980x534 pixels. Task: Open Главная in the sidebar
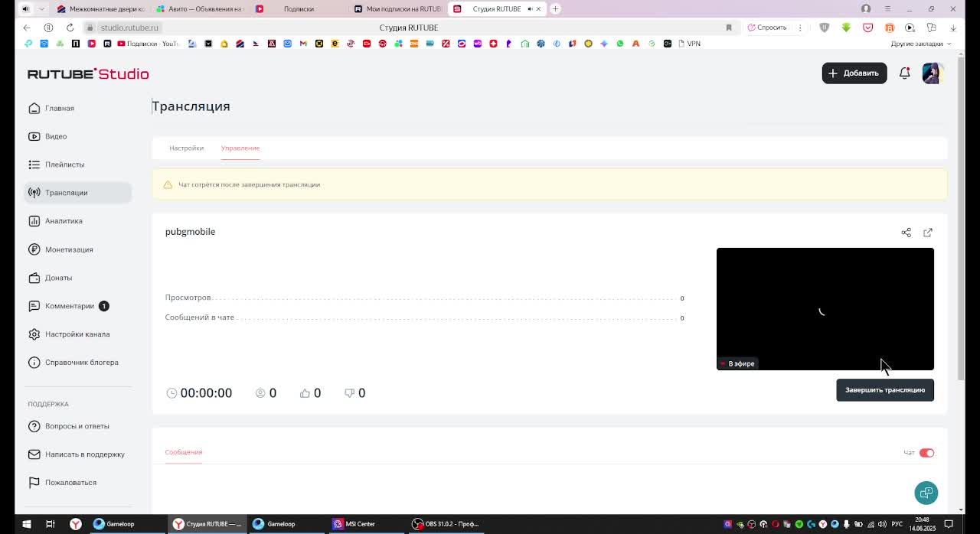click(x=51, y=108)
